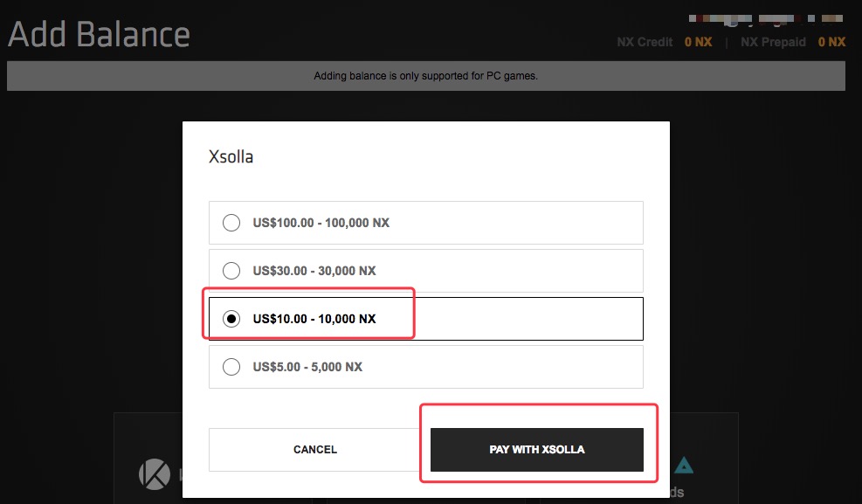Pick the US$5.00 radio button
The width and height of the screenshot is (862, 504).
[x=231, y=367]
